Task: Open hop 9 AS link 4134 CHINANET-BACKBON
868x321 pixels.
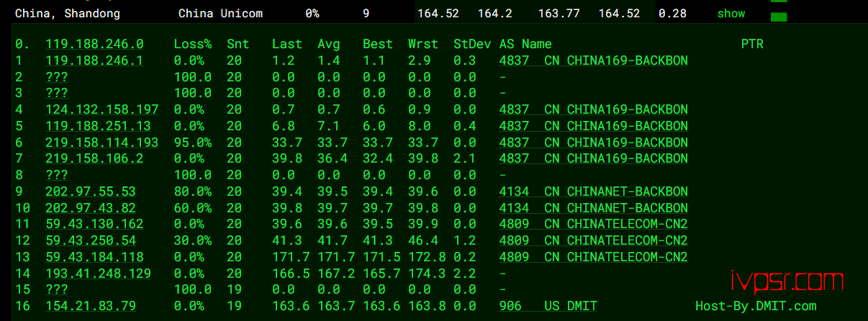Action: tap(594, 191)
